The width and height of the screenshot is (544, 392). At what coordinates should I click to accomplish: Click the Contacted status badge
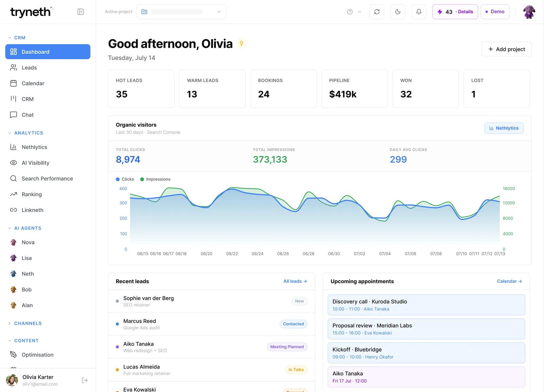pos(293,324)
